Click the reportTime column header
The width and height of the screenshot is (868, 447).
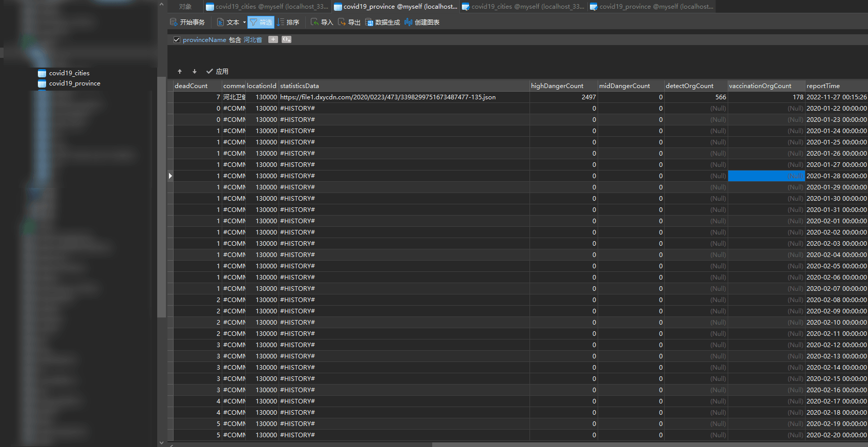click(x=836, y=86)
